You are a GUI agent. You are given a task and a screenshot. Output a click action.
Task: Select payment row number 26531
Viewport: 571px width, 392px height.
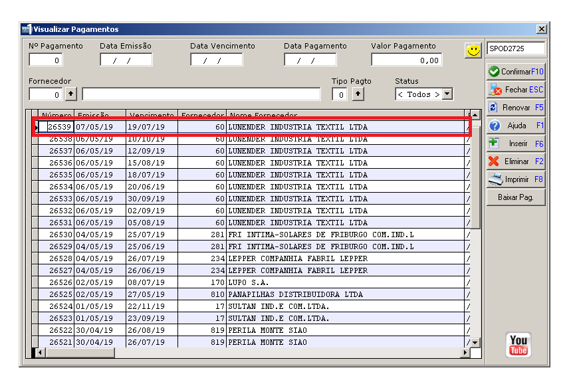point(251,223)
